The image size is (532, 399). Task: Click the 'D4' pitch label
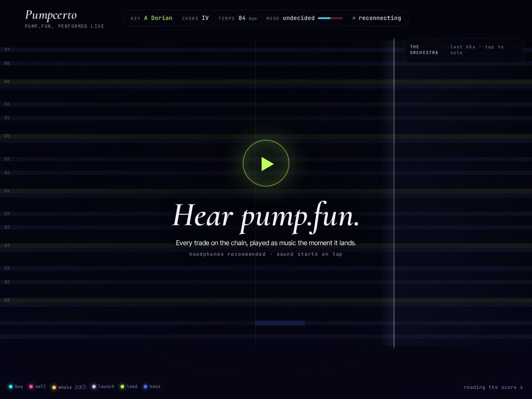tap(7, 213)
